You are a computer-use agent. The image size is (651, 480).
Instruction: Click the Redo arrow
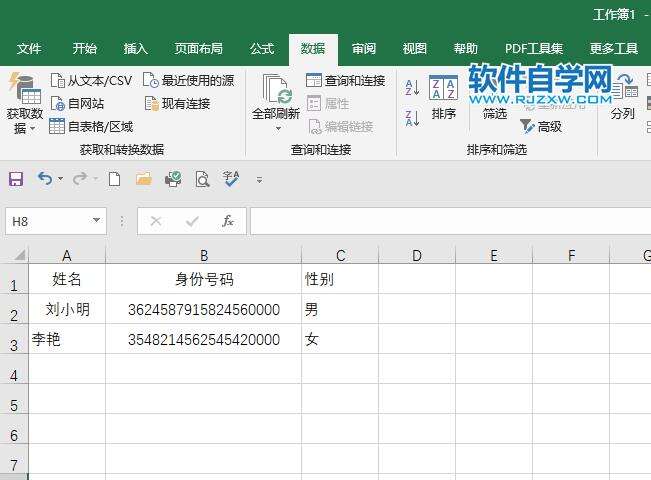(80, 179)
